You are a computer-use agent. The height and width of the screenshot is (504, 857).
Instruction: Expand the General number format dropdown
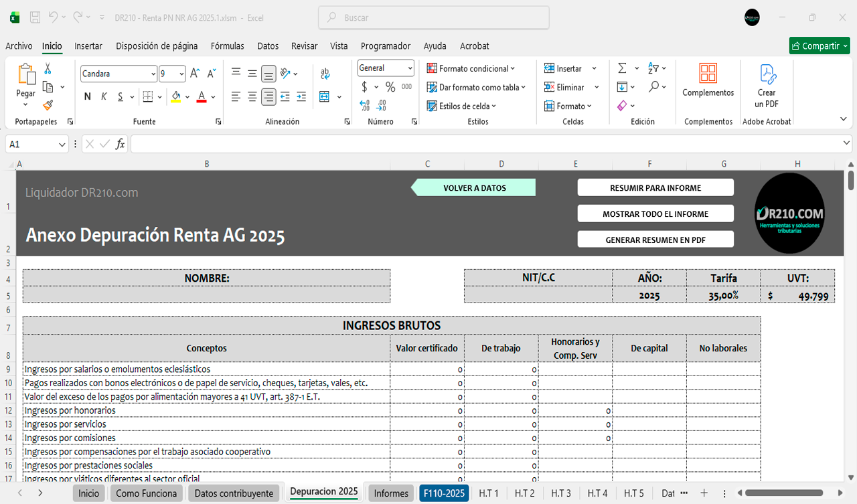tap(410, 68)
